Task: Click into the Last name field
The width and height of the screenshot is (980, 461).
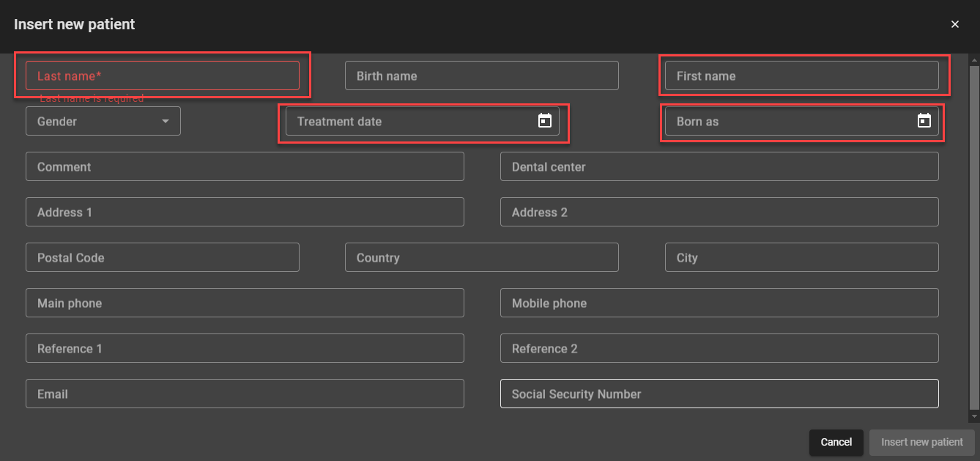Action: [162, 75]
